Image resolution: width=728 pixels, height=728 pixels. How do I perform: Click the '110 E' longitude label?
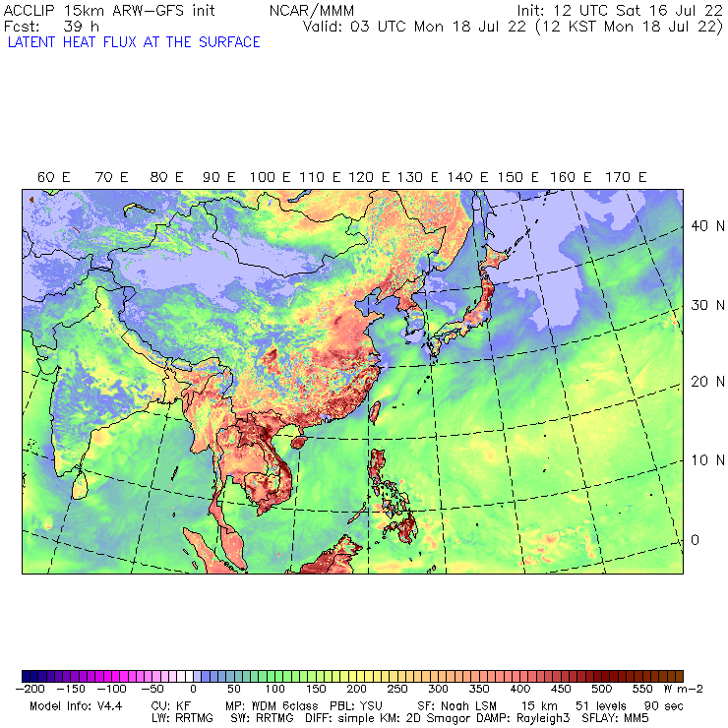[x=320, y=177]
